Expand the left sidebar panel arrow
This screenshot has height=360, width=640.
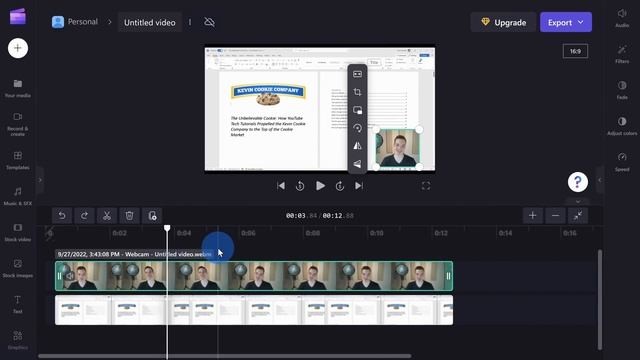[x=40, y=180]
